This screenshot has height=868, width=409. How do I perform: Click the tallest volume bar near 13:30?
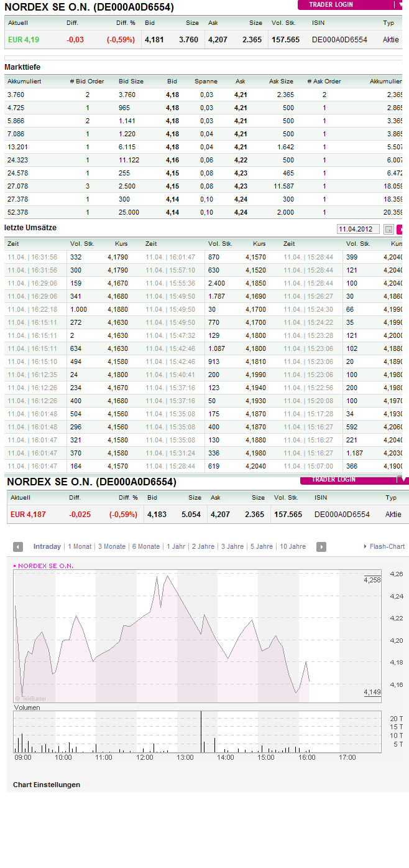coord(201,732)
